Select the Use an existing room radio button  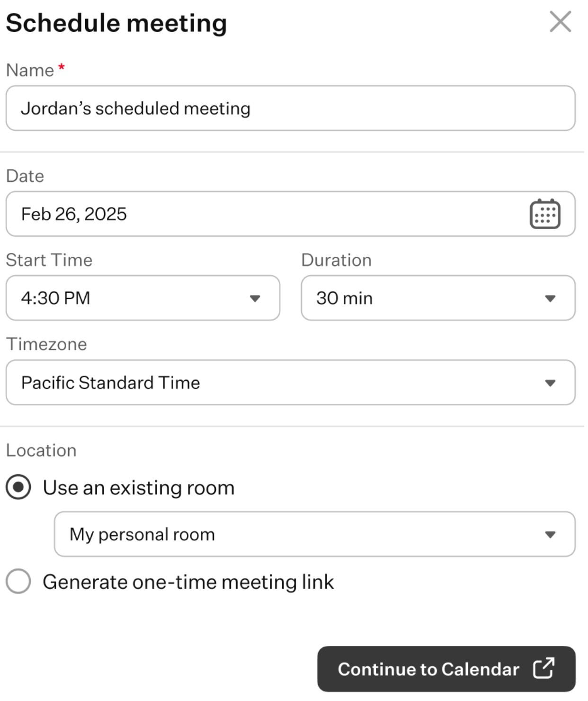point(18,487)
